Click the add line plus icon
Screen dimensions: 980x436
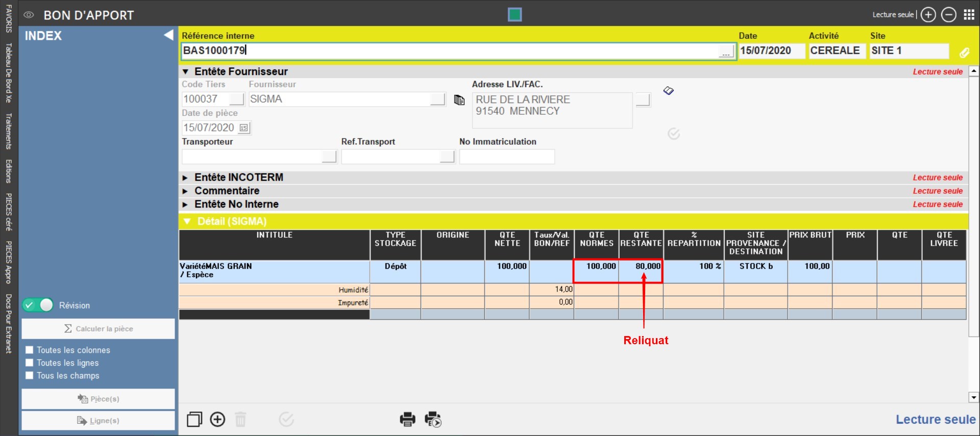point(217,419)
